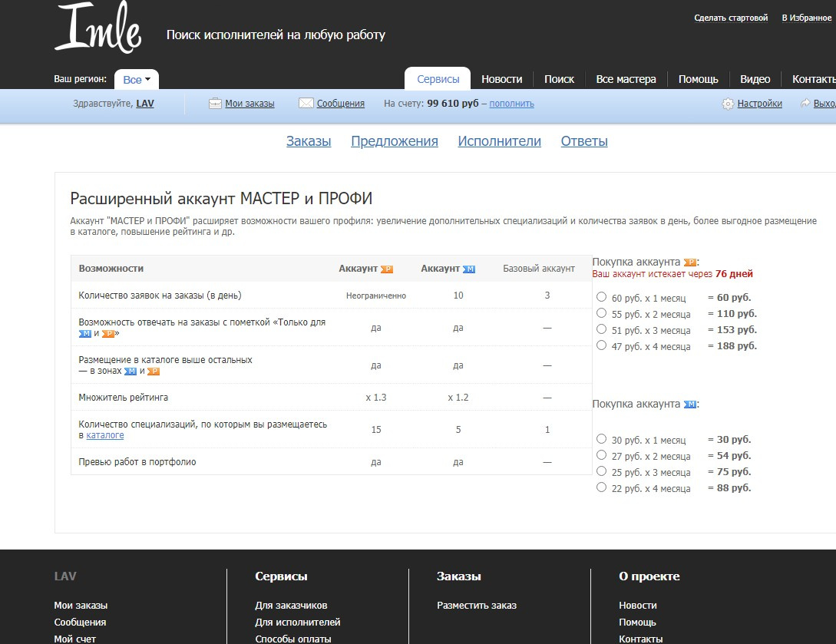Viewport: 836px width, 644px height.
Task: Open Контакты in the top menu
Action: (x=814, y=79)
